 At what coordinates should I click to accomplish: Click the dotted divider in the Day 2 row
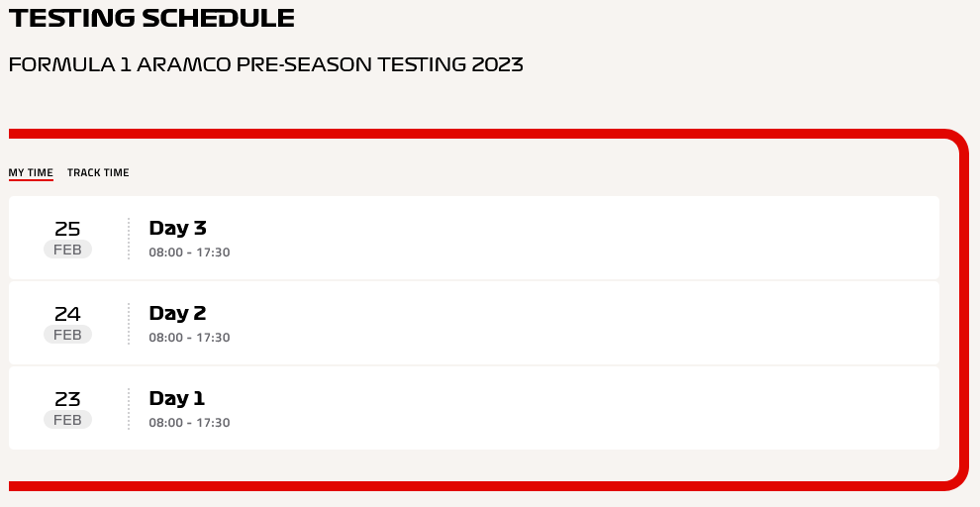click(x=129, y=323)
